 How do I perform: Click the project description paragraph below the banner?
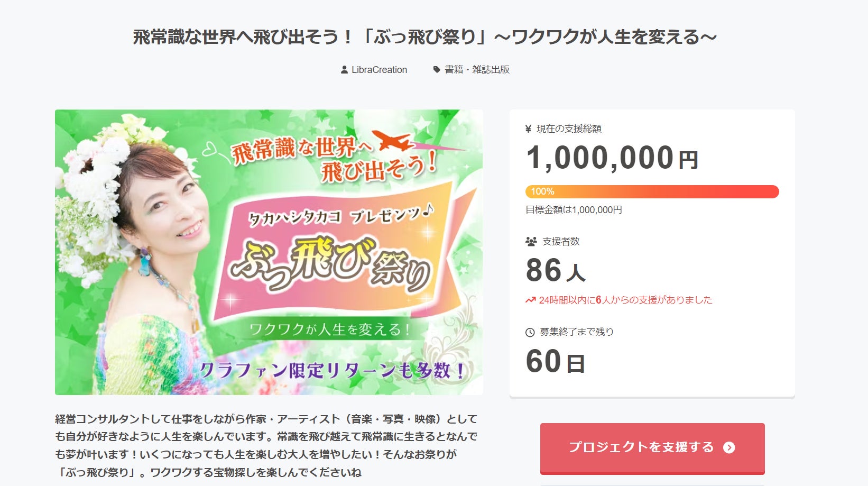click(x=266, y=445)
